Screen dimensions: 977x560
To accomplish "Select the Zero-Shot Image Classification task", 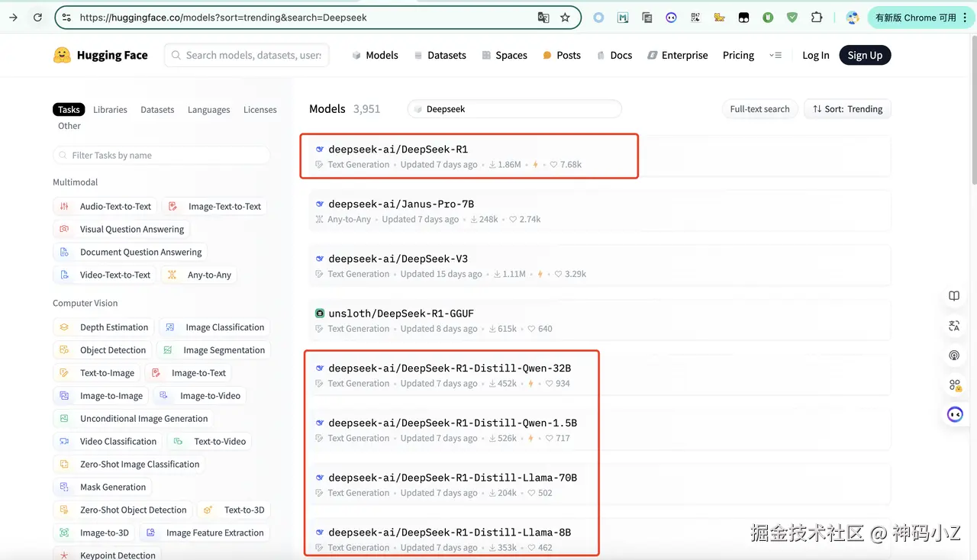I will pyautogui.click(x=129, y=464).
